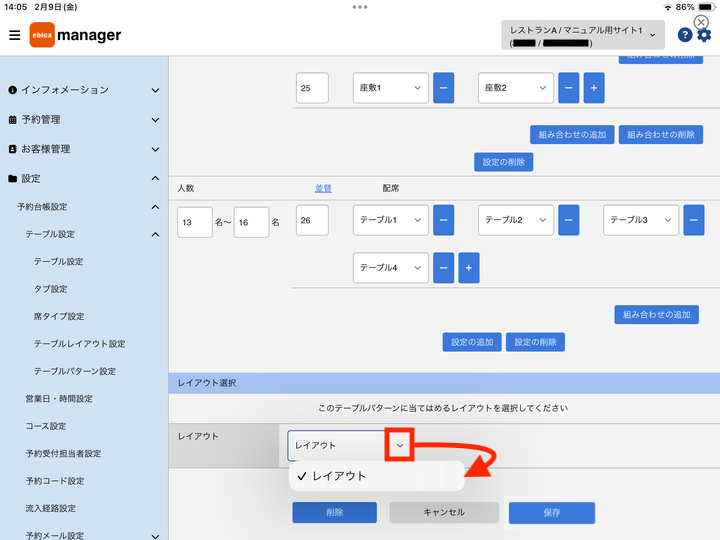
Task: Click the 並替 link
Action: (x=323, y=188)
